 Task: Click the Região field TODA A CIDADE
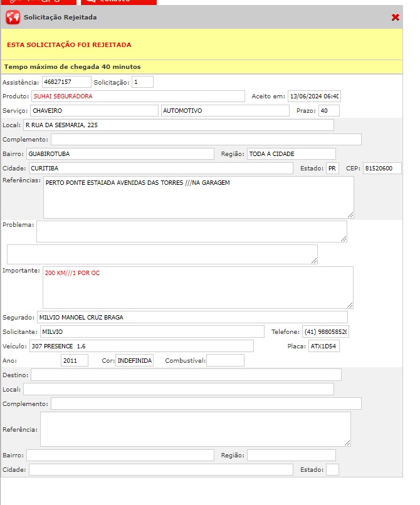click(x=291, y=154)
